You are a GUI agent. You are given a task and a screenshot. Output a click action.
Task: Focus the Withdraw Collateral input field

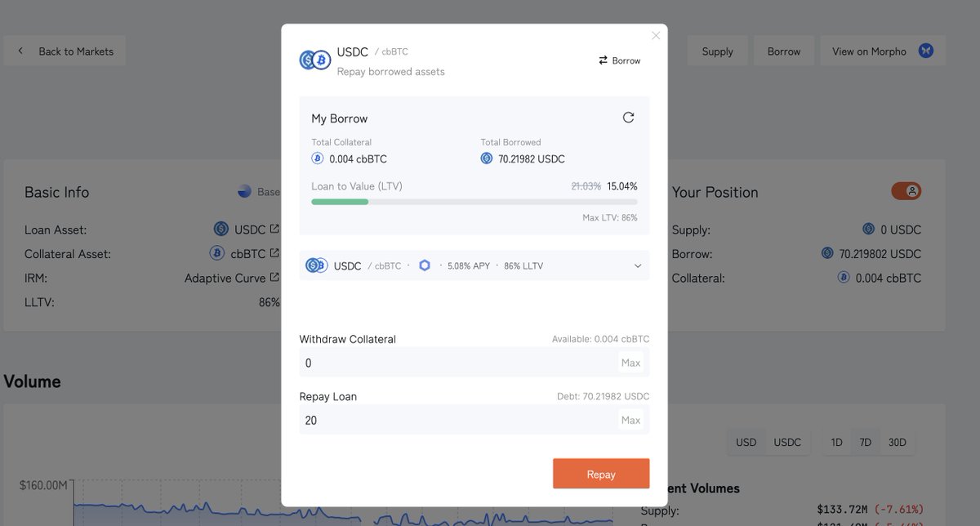474,363
